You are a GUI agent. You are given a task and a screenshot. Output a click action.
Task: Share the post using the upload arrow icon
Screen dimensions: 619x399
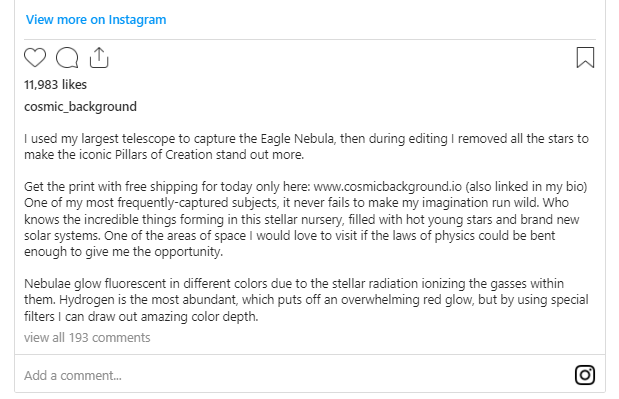coord(99,58)
